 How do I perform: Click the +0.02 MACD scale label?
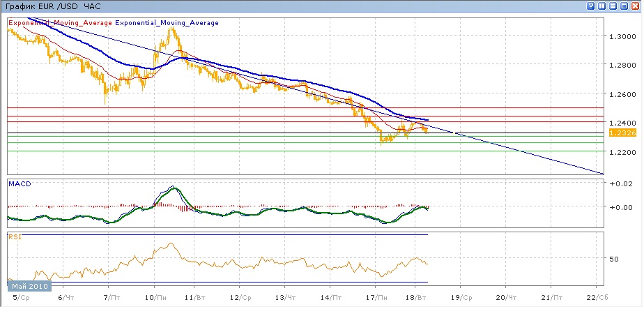pyautogui.click(x=620, y=183)
